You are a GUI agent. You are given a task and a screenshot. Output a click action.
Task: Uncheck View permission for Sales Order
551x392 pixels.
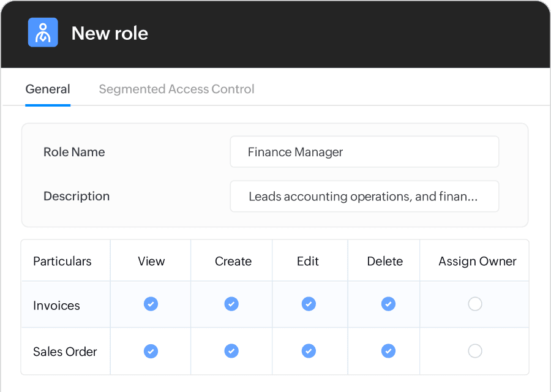click(151, 351)
